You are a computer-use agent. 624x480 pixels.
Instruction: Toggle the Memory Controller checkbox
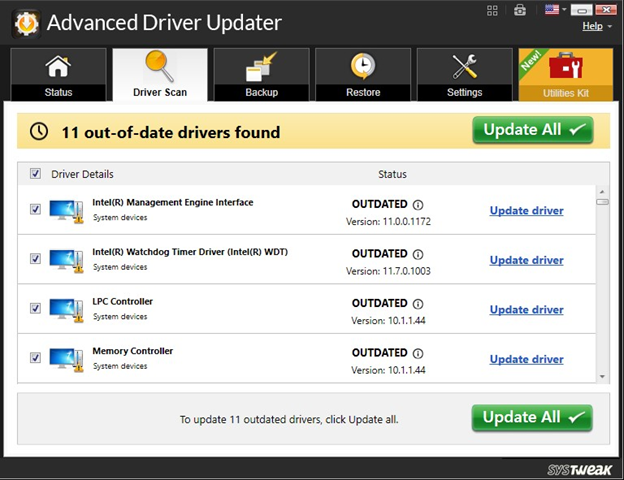coord(36,357)
